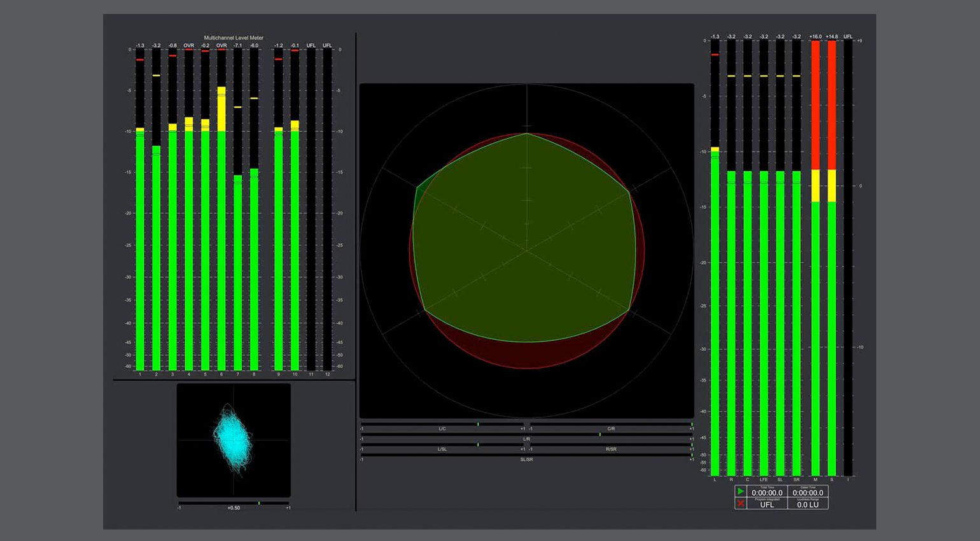Select the Total Time readout

pyautogui.click(x=767, y=492)
